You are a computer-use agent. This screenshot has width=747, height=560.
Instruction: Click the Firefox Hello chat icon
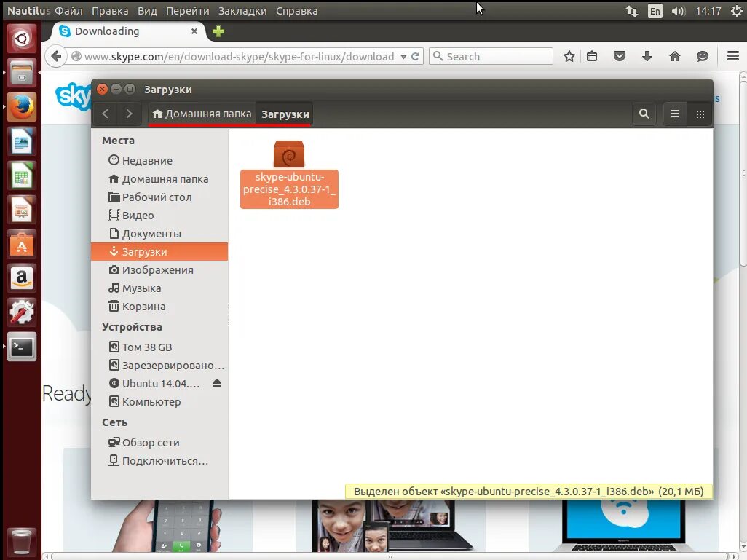(702, 56)
